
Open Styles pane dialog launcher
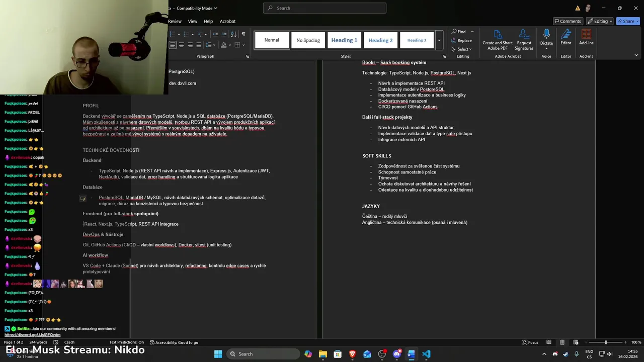(444, 56)
